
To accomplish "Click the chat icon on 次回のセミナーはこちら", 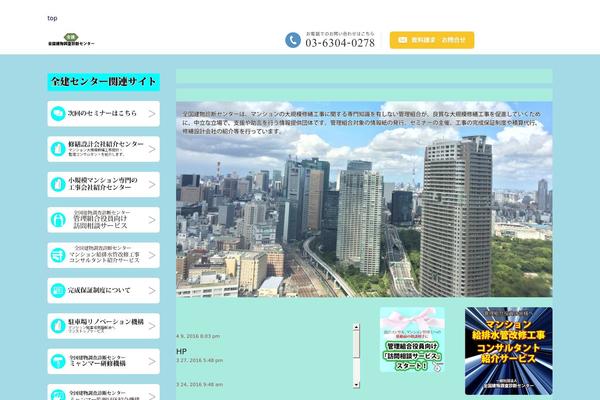I will click(x=58, y=114).
